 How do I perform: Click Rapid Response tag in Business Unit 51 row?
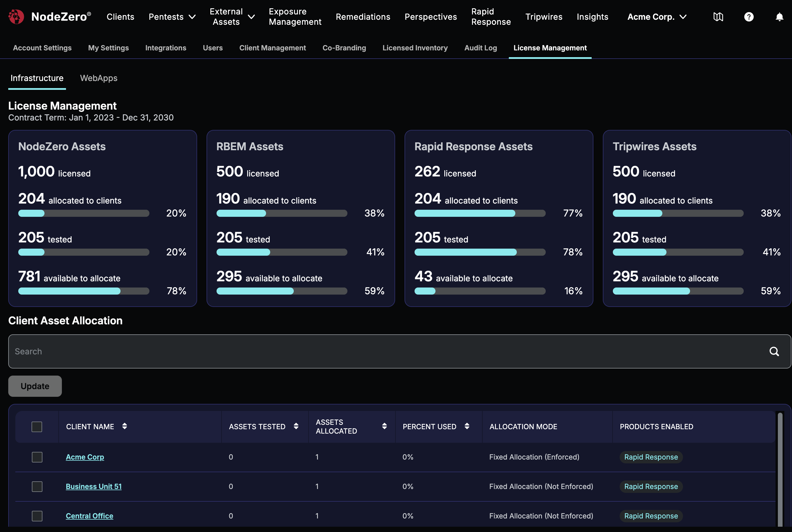click(651, 486)
